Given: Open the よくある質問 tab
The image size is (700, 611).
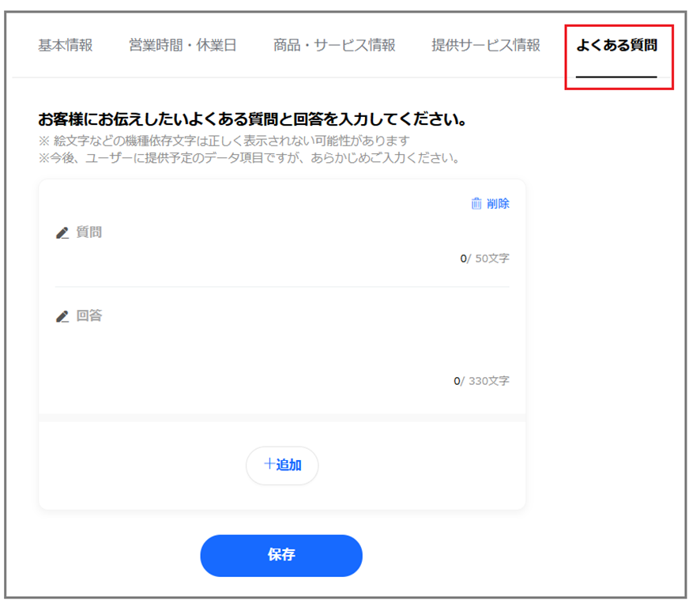Looking at the screenshot, I should (x=616, y=45).
